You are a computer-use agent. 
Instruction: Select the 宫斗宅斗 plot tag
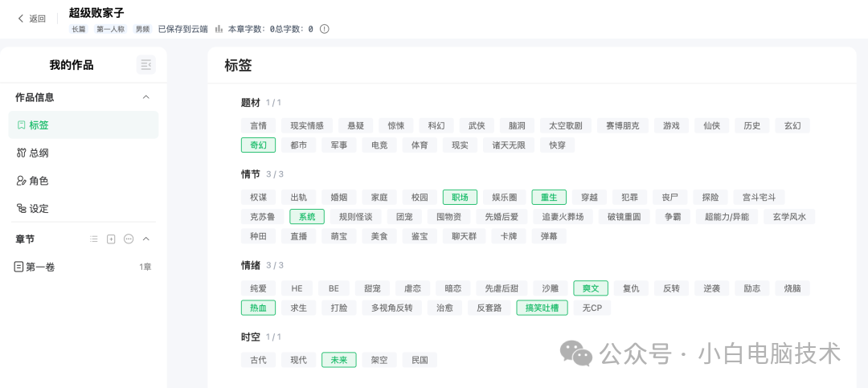[759, 197]
